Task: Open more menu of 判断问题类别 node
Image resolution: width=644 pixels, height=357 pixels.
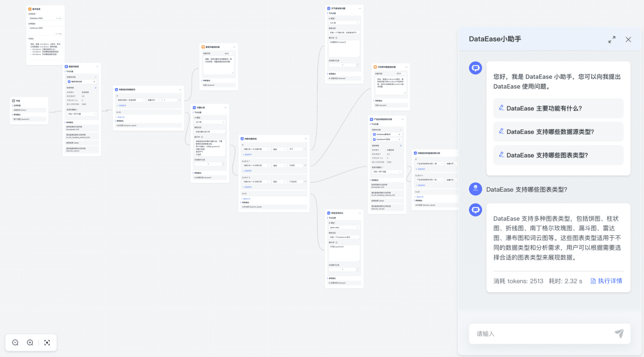Action: point(306,139)
